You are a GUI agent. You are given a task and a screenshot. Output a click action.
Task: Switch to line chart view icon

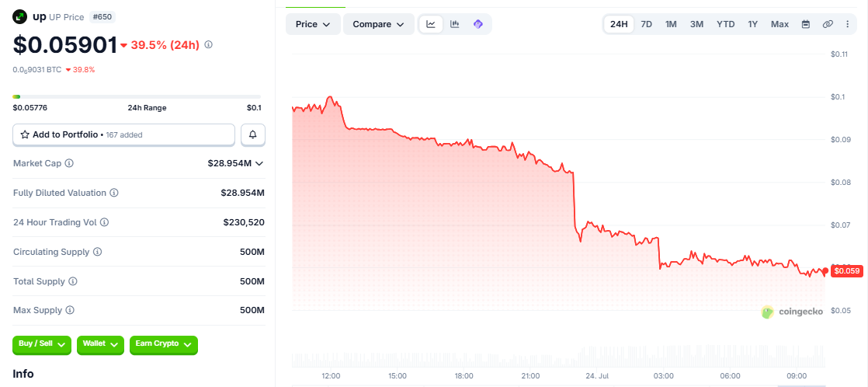point(431,24)
